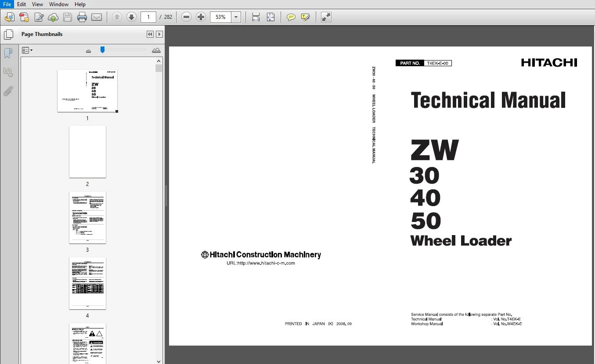Click the '282' total page count

168,17
